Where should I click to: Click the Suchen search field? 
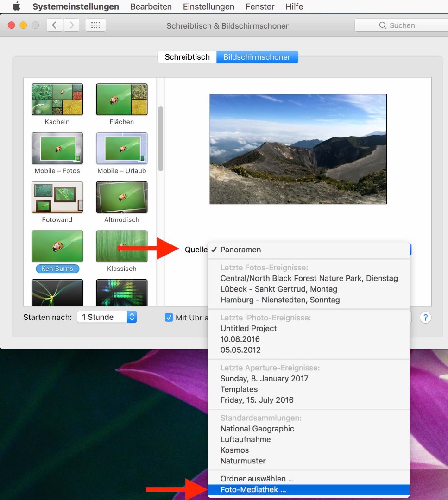[401, 25]
